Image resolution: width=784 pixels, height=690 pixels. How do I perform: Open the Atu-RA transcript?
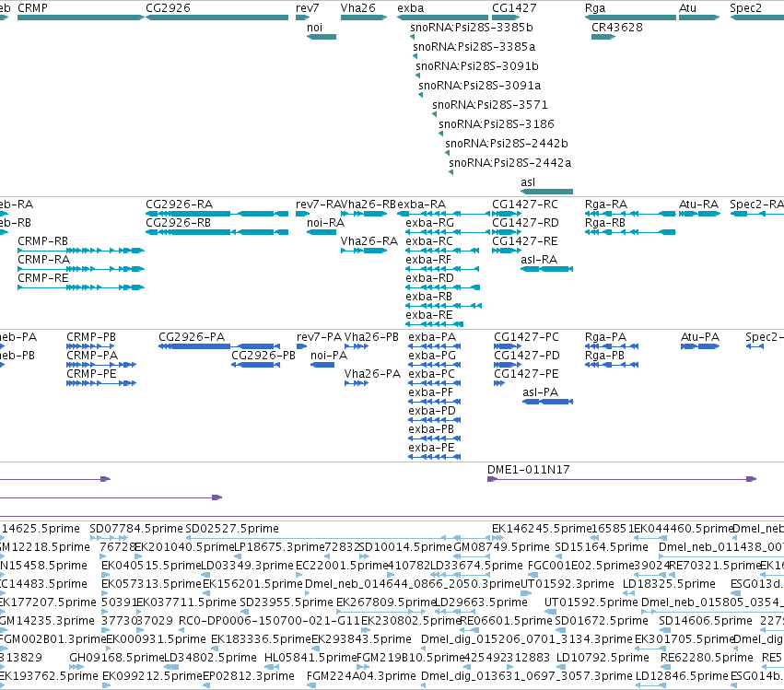click(699, 214)
